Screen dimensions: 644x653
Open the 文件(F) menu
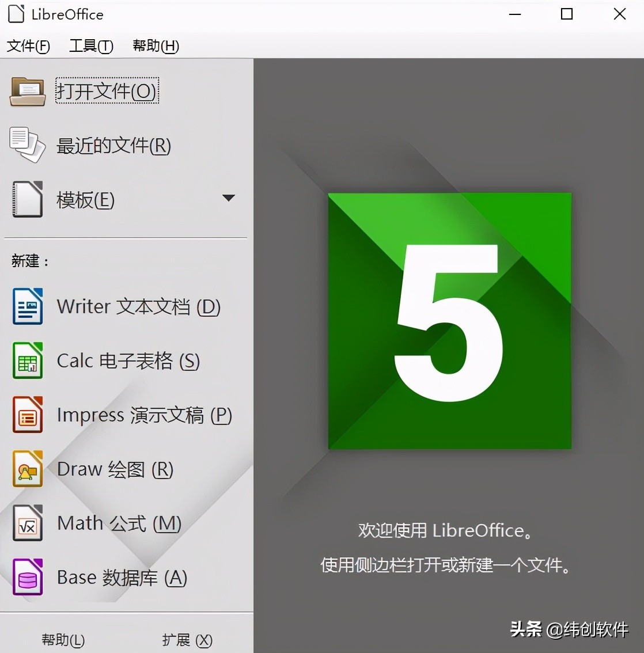pos(28,46)
